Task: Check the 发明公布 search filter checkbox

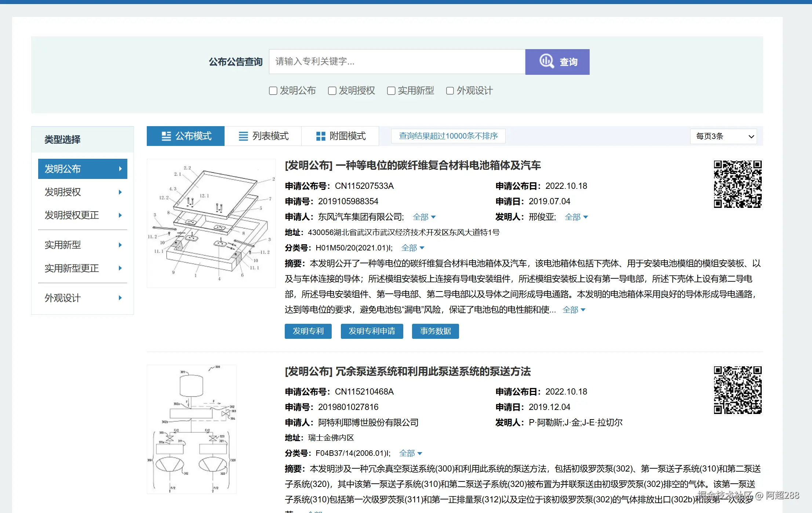Action: [x=273, y=91]
